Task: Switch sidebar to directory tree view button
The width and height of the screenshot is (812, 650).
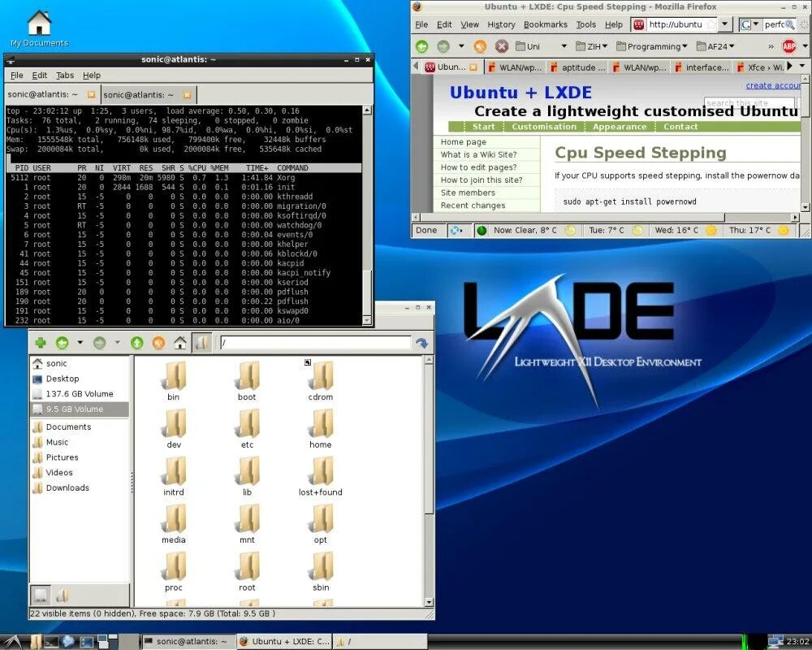Action: [x=63, y=595]
